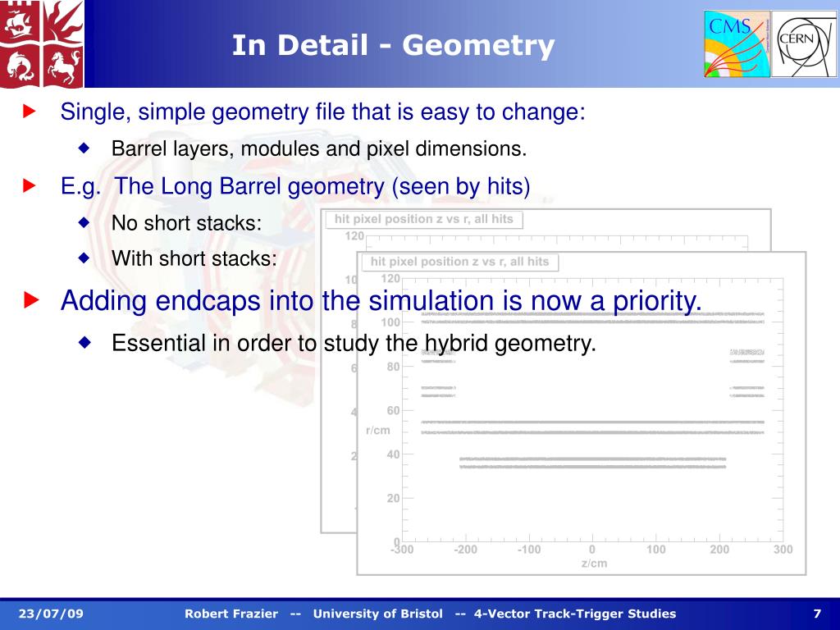Click 'University of Bristol' in the footer
The height and width of the screenshot is (630, 840).
click(x=377, y=614)
